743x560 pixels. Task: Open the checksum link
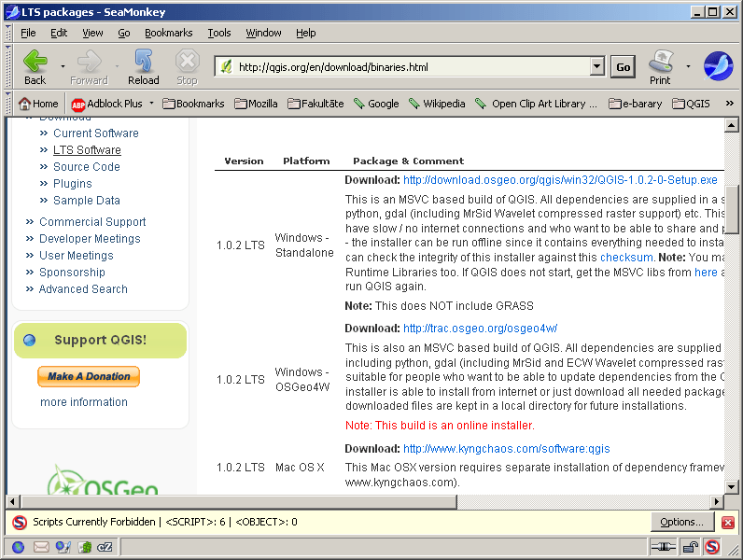click(x=626, y=258)
